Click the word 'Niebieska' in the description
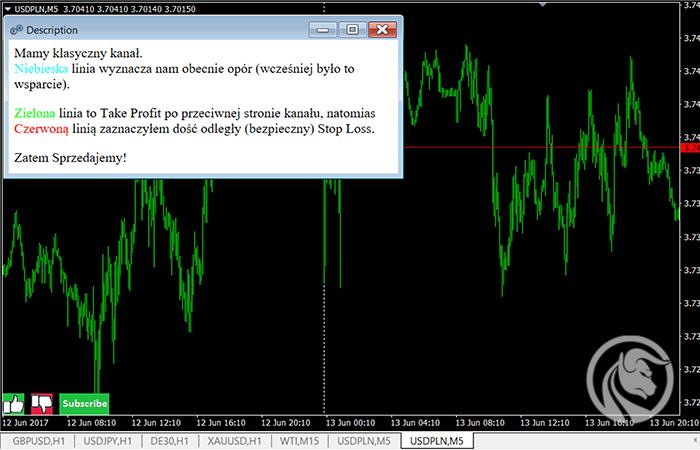700x450 pixels. tap(41, 69)
